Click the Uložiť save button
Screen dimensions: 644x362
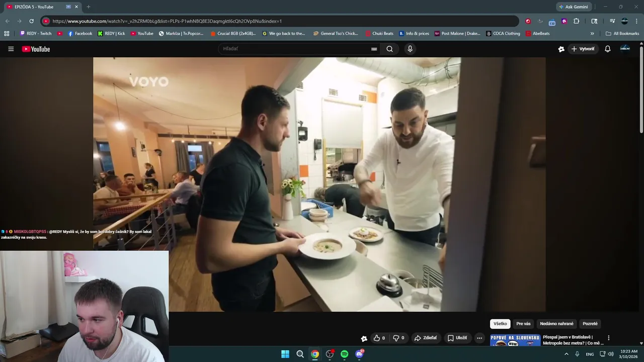click(x=457, y=338)
